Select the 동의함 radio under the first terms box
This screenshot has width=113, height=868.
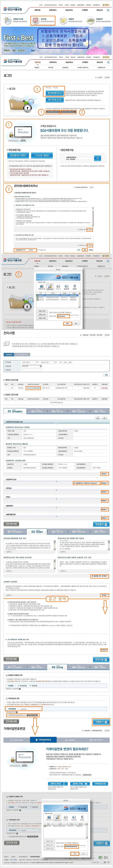tap(87, 229)
